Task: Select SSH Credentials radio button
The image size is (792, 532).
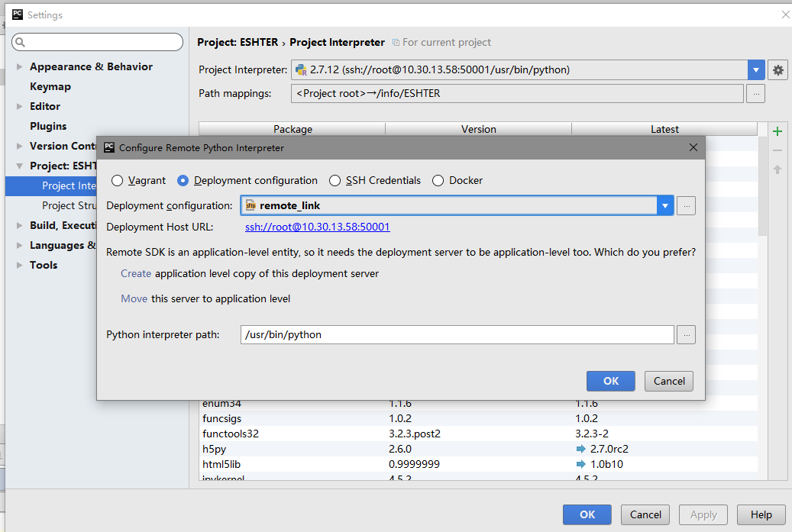Action: pos(335,180)
